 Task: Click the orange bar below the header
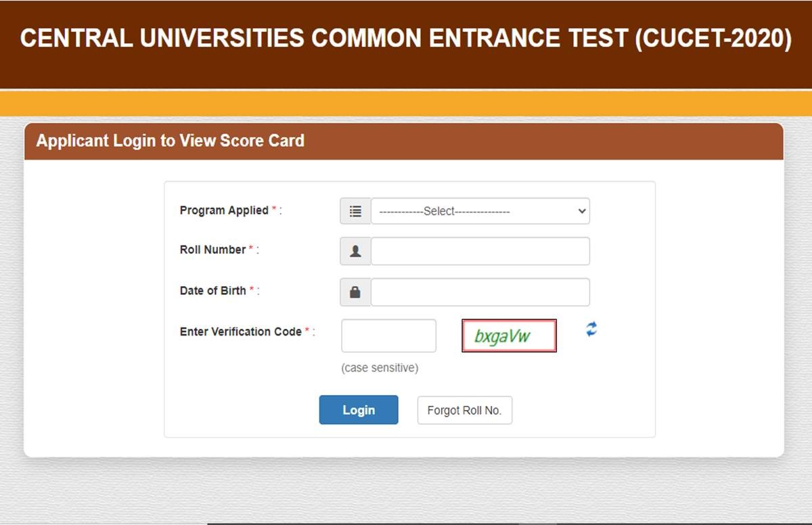click(406, 104)
